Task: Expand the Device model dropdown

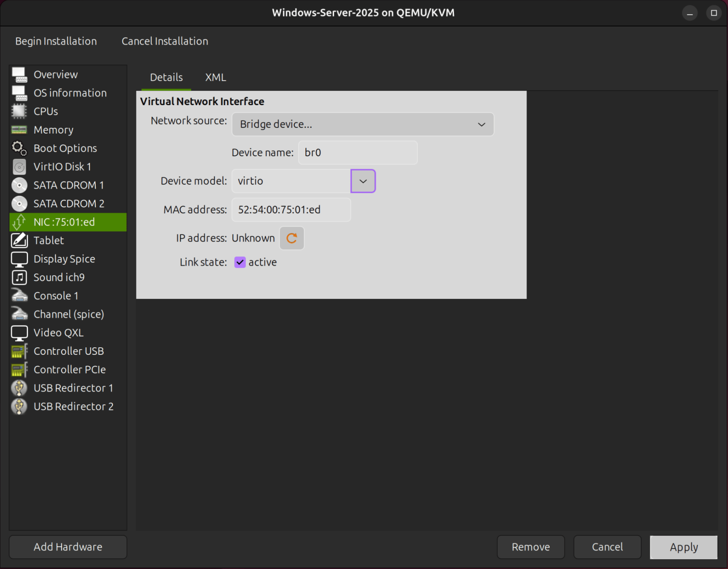Action: click(363, 181)
